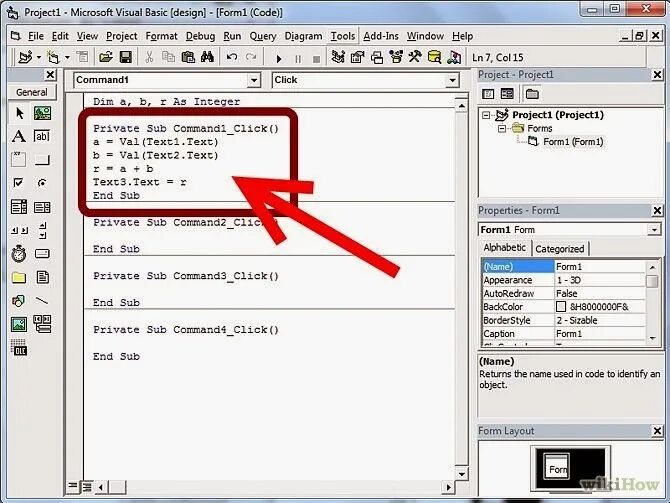Image resolution: width=670 pixels, height=503 pixels.
Task: Close the Toolbox panel
Action: 50,75
